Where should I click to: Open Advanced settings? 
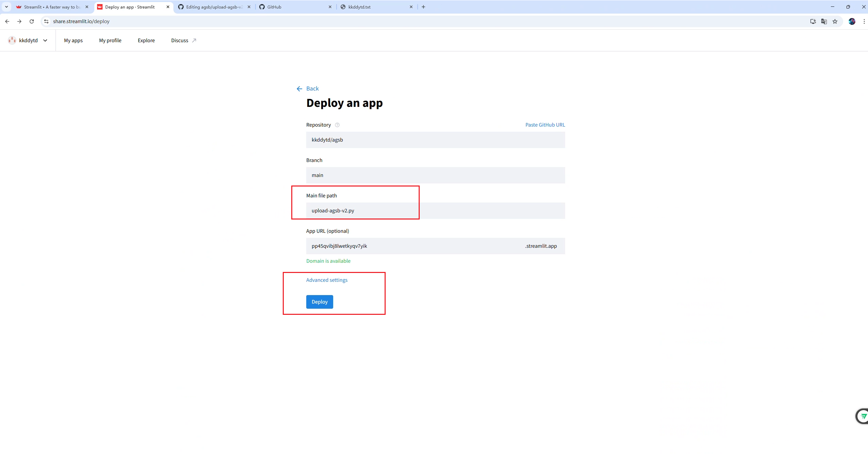coord(327,280)
